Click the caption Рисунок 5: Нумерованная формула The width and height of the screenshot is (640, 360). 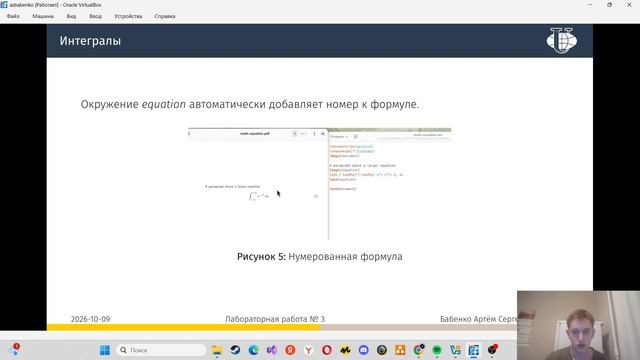pyautogui.click(x=320, y=257)
